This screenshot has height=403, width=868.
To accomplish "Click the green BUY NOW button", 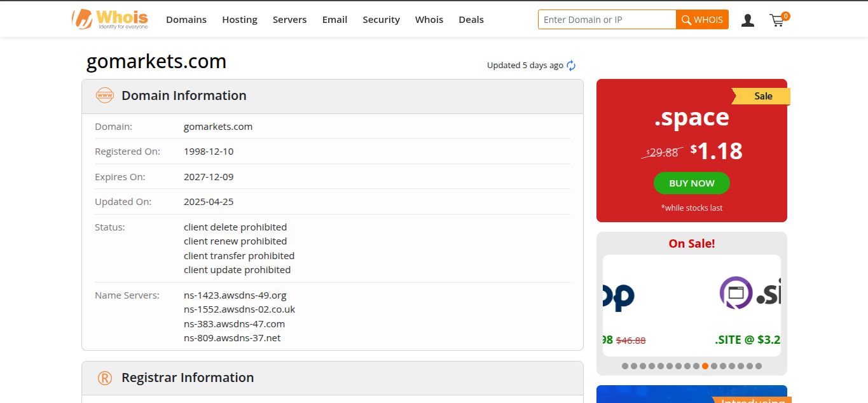I will (692, 183).
